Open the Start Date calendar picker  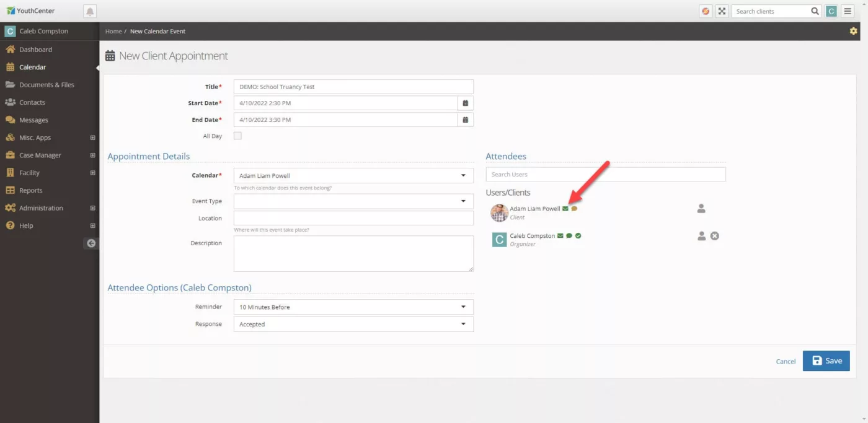[466, 103]
